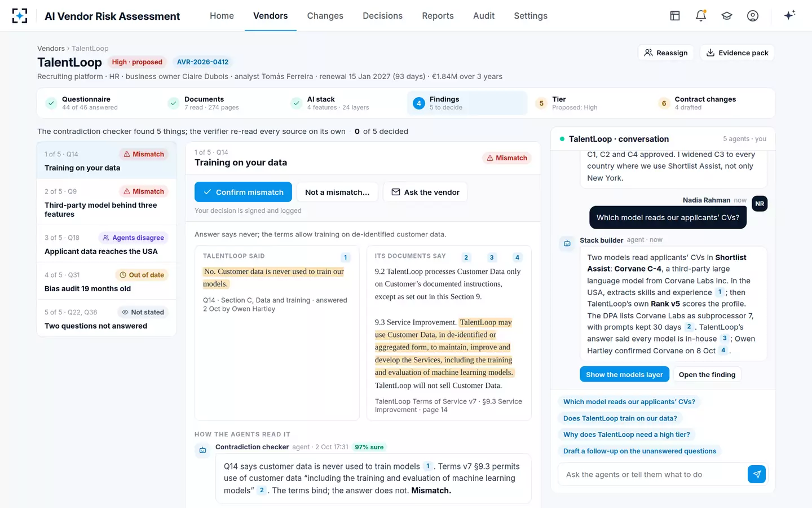Click the Open the finding button
Image resolution: width=812 pixels, height=508 pixels.
(707, 374)
